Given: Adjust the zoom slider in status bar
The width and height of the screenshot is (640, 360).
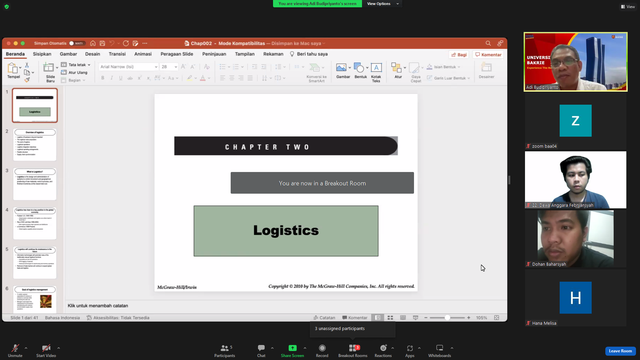Looking at the screenshot, I should (447, 318).
